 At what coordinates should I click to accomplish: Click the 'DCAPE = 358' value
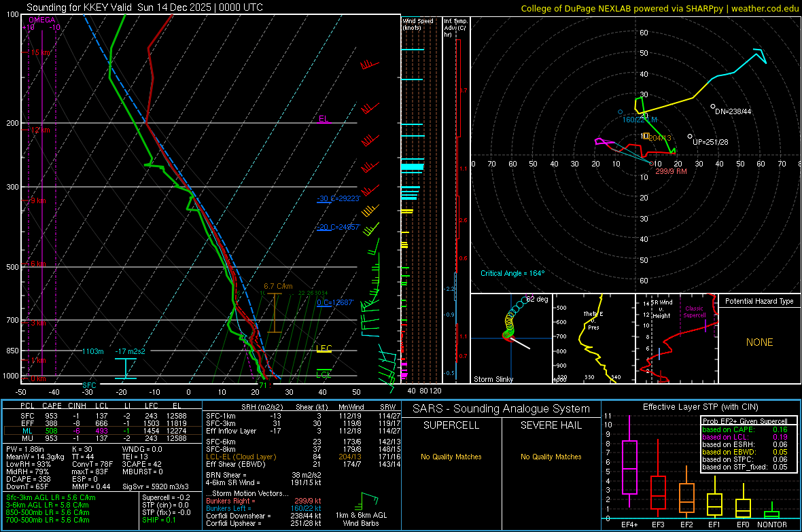27,479
